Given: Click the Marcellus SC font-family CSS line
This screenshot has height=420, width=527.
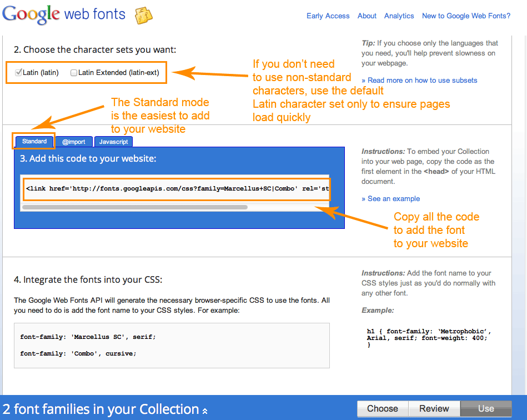Looking at the screenshot, I should pyautogui.click(x=88, y=337).
